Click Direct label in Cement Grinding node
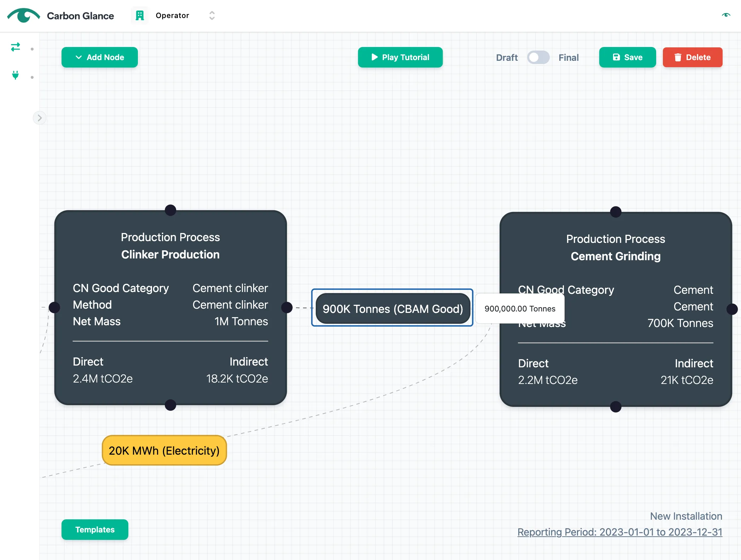 533,363
